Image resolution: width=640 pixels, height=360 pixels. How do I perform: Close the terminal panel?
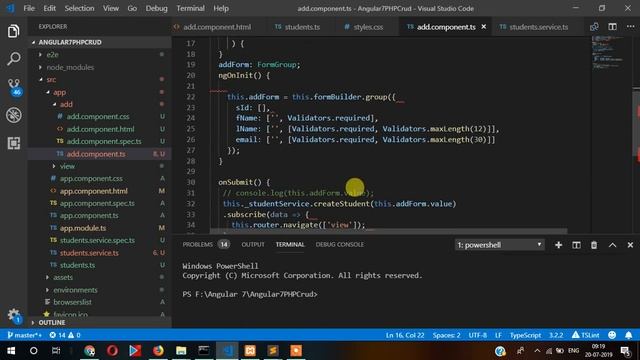[x=630, y=245]
